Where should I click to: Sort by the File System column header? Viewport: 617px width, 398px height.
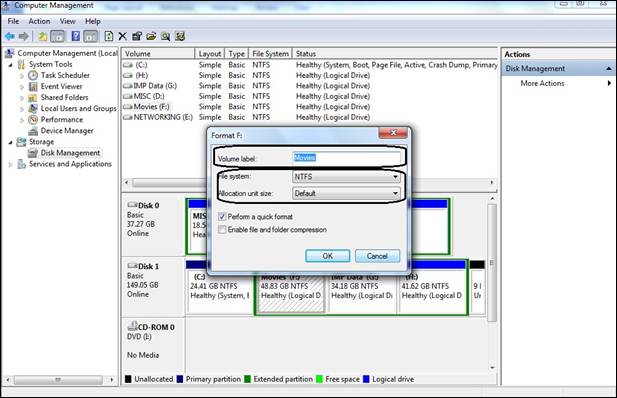[270, 54]
